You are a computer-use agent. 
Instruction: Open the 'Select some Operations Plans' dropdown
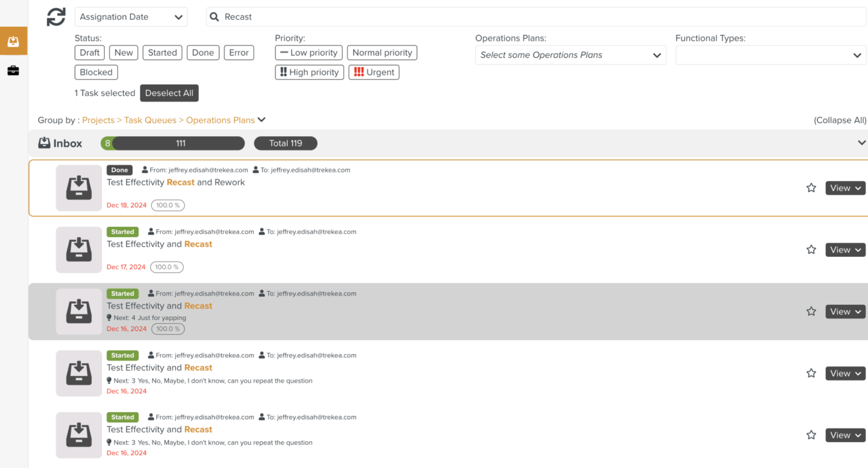(x=570, y=55)
